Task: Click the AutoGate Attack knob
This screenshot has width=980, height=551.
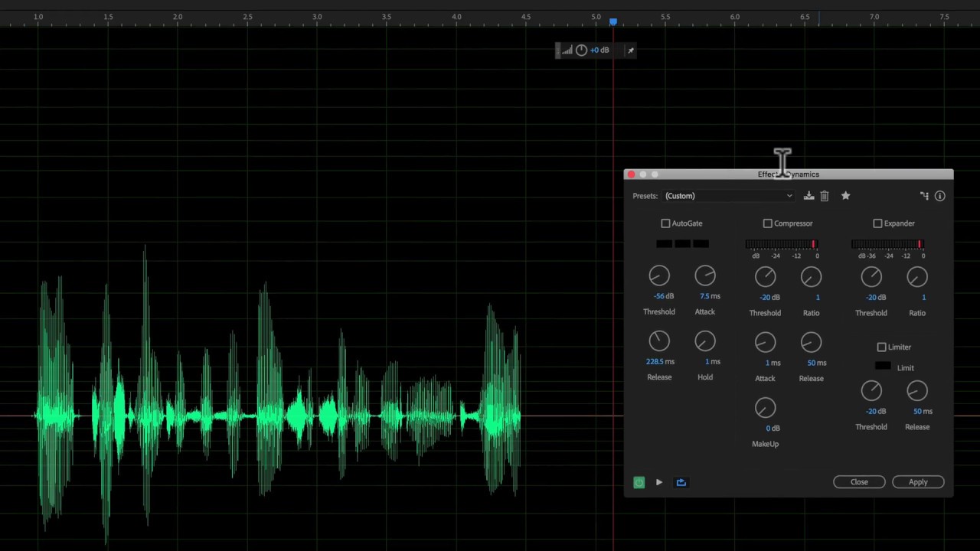Action: coord(705,275)
